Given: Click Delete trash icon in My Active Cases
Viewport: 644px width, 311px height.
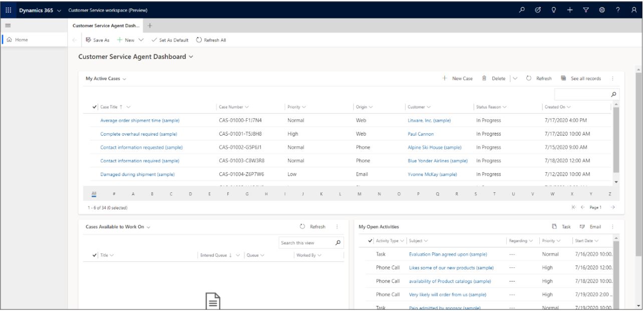Looking at the screenshot, I should tap(484, 79).
